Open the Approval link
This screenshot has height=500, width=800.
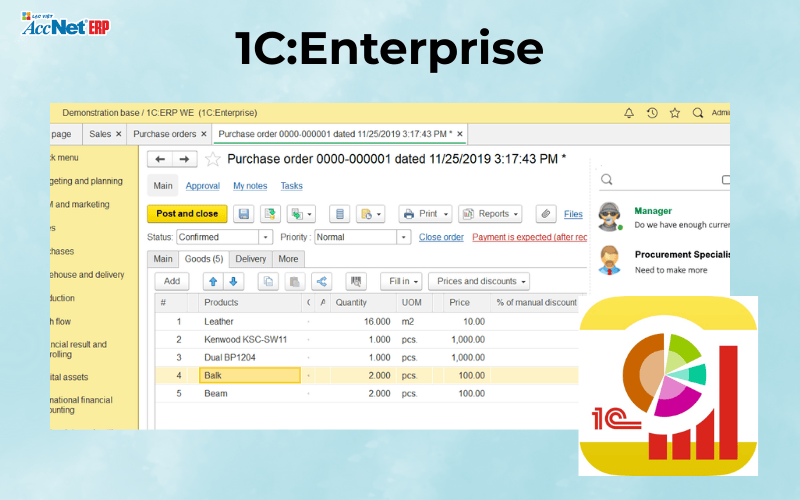(203, 186)
